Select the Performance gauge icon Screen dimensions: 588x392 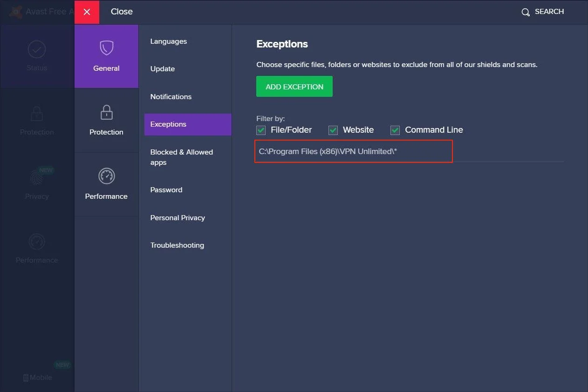106,176
